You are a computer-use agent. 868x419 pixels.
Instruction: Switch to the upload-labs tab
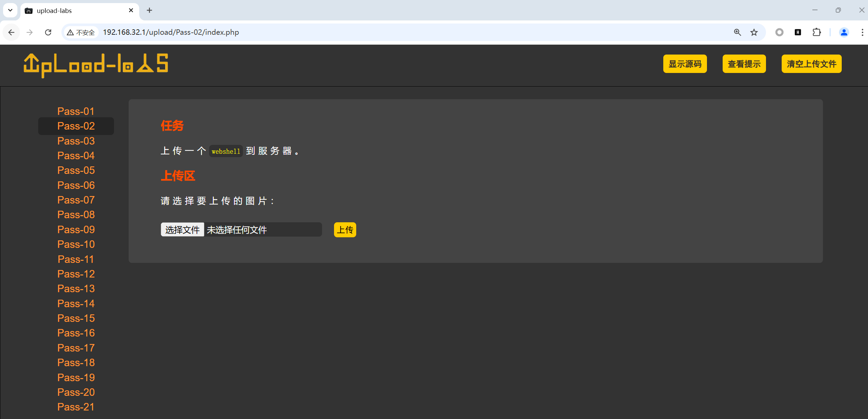coord(75,11)
